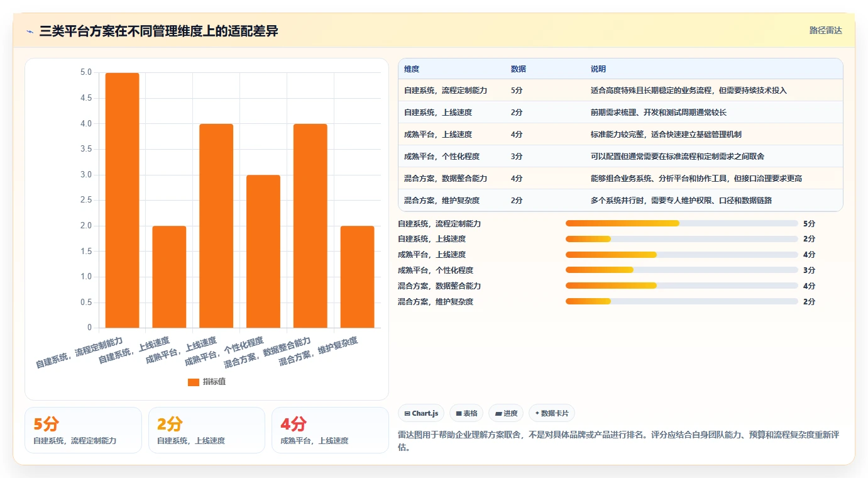Select the Chart.js tag chip

[x=421, y=413]
